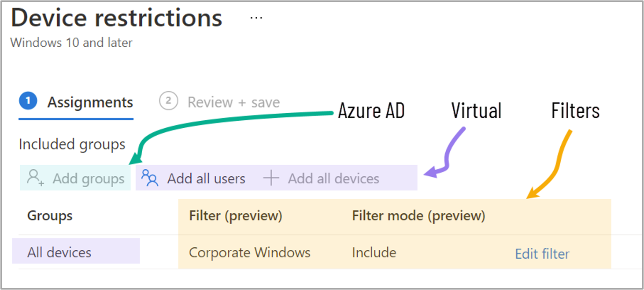644x290 pixels.
Task: Click the Include filter mode value
Action: (x=374, y=253)
